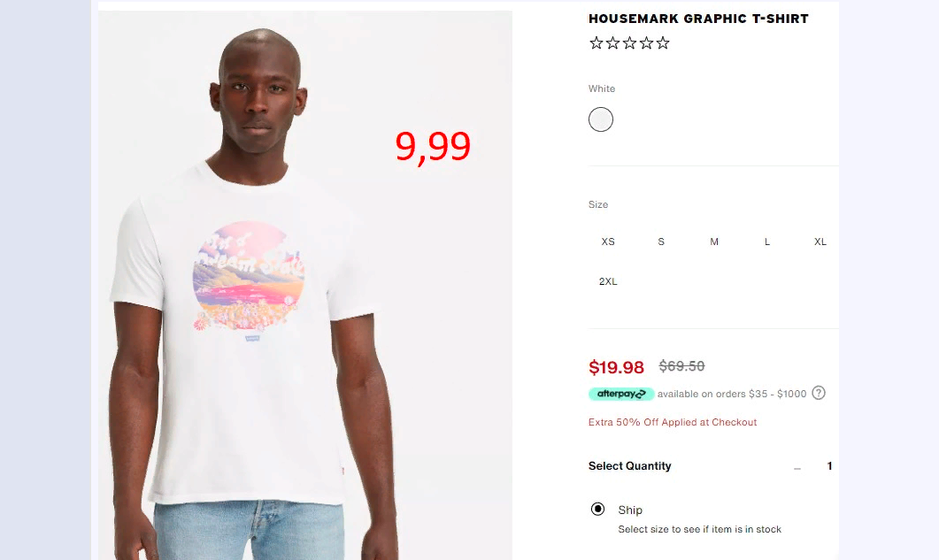Viewport: 939px width, 560px height.
Task: Select size 2XL
Action: tap(608, 281)
